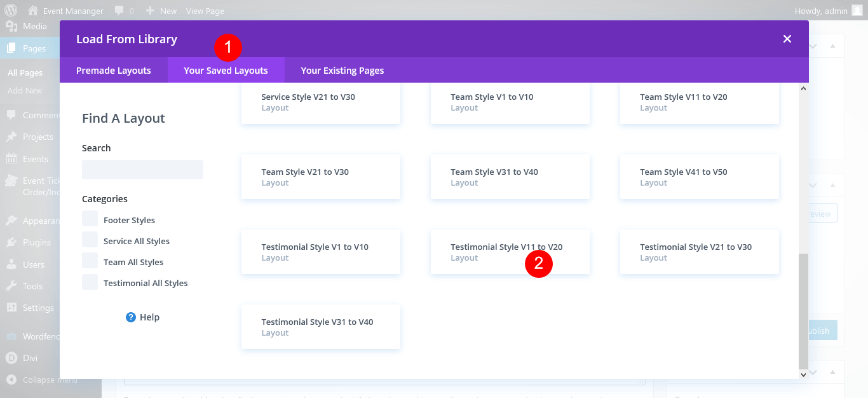Load Team Style V41 to V50 layout
The width and height of the screenshot is (868, 398).
click(700, 177)
